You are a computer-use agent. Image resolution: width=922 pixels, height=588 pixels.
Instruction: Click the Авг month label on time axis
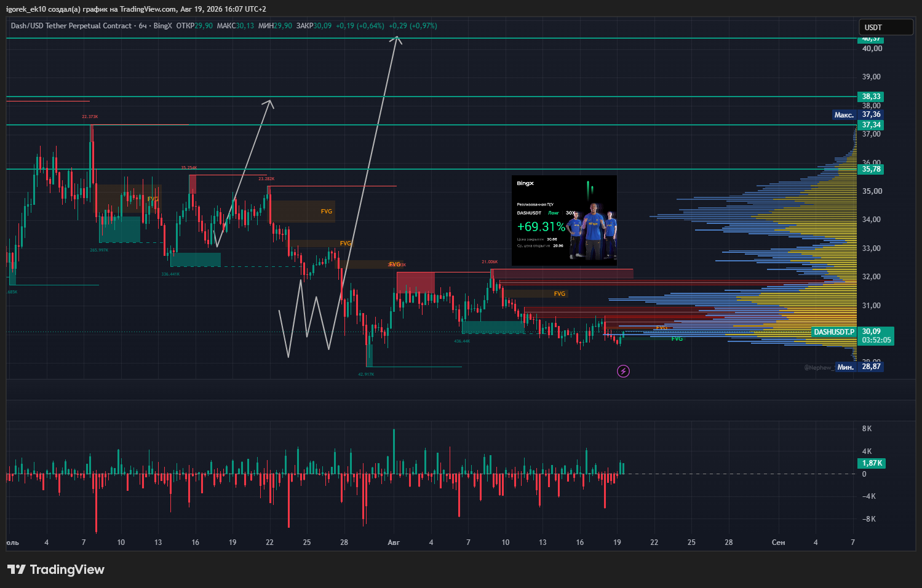394,542
